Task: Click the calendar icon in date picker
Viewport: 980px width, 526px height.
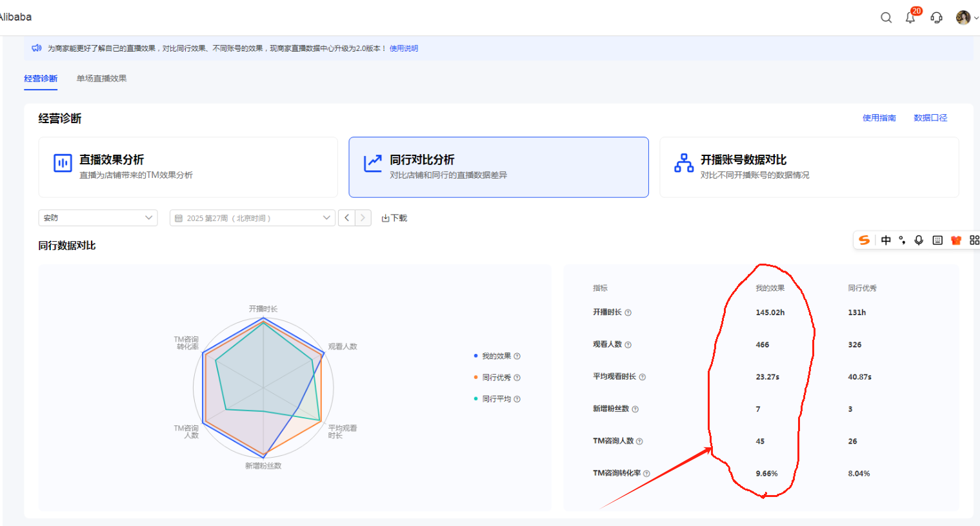Action: coord(179,219)
